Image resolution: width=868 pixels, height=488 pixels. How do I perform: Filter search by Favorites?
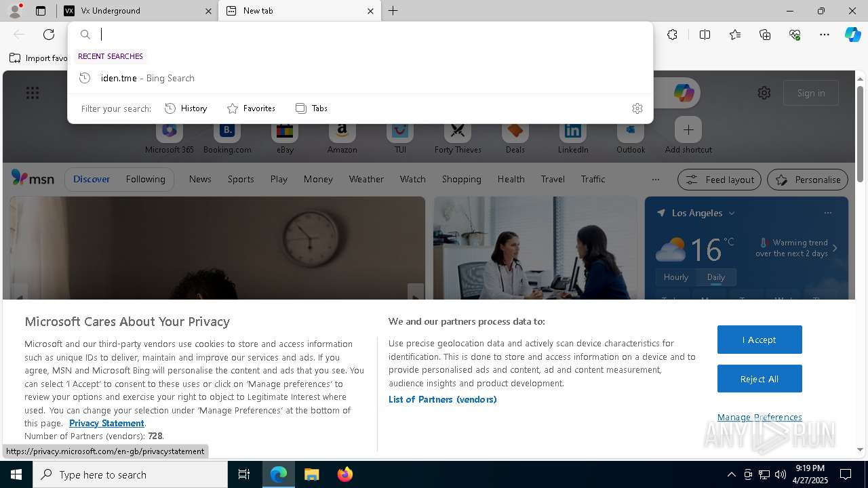pos(251,108)
